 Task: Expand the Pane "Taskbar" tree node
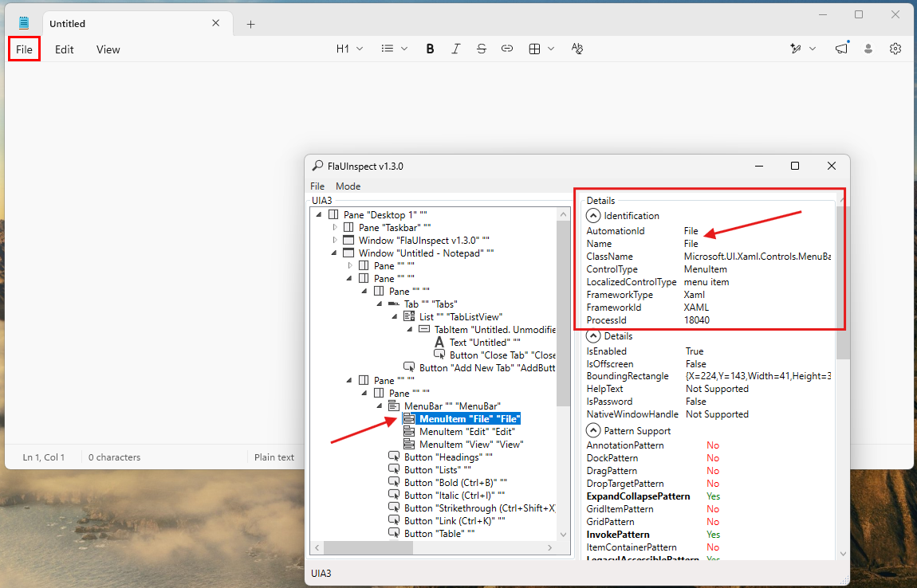click(x=335, y=227)
